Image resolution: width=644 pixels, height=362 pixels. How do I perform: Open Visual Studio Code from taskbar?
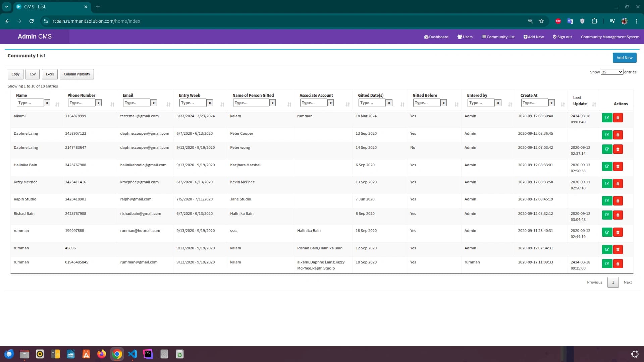click(x=132, y=354)
